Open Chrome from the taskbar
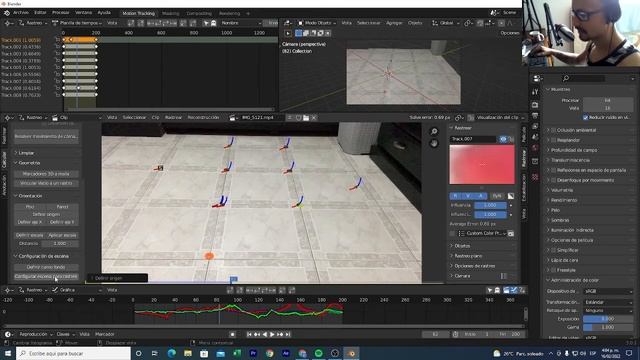640x360 pixels. [x=269, y=353]
